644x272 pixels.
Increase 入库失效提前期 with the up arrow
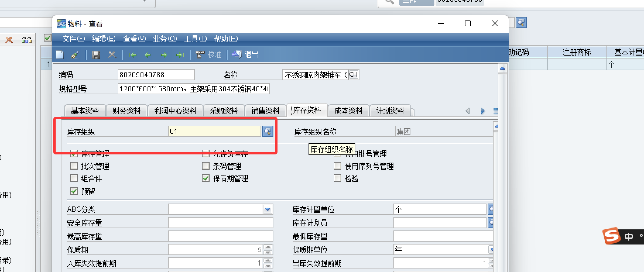(268, 261)
